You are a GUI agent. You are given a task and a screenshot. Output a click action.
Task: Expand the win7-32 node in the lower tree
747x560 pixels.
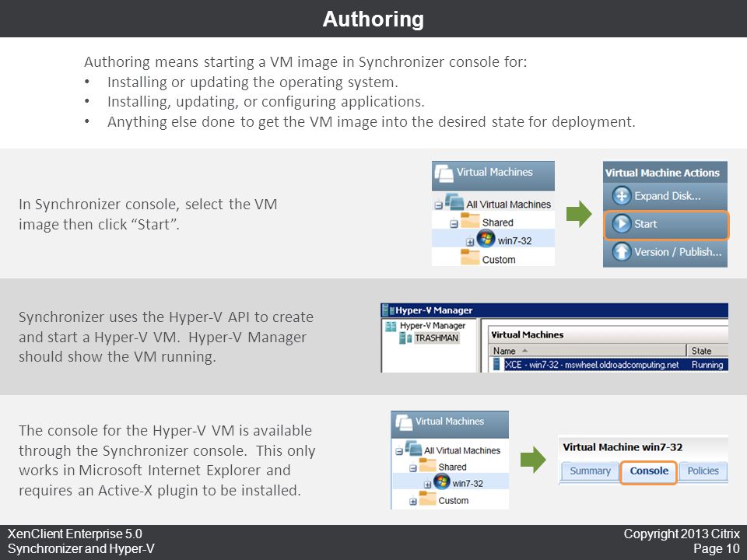click(x=427, y=485)
